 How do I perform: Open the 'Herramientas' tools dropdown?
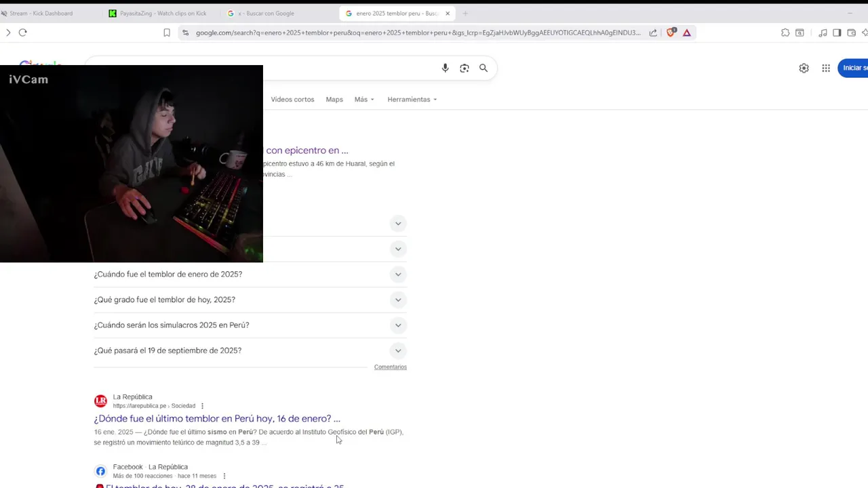(412, 100)
